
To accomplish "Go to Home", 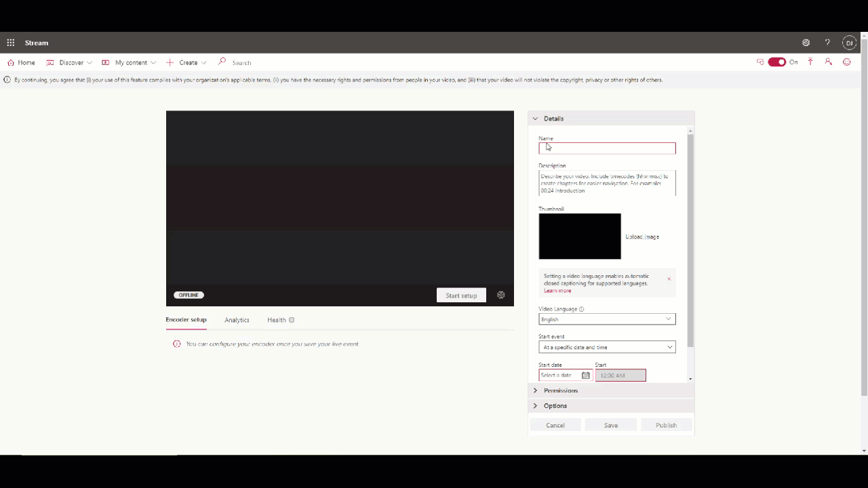I will pyautogui.click(x=21, y=62).
